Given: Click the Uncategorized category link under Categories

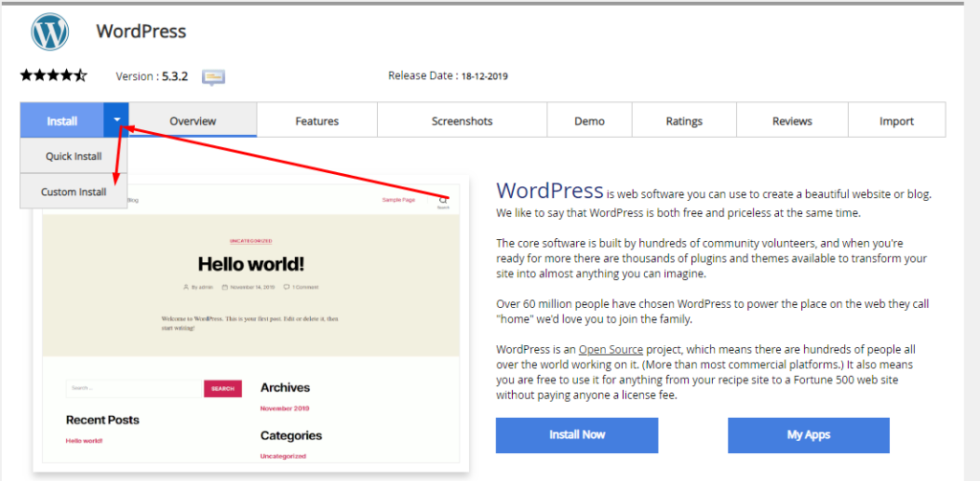Looking at the screenshot, I should point(283,456).
